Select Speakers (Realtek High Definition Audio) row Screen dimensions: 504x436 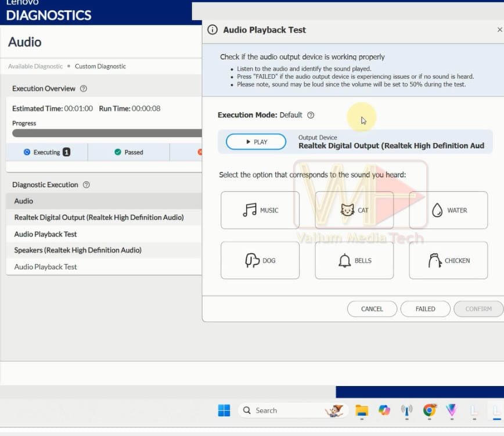[x=104, y=250]
